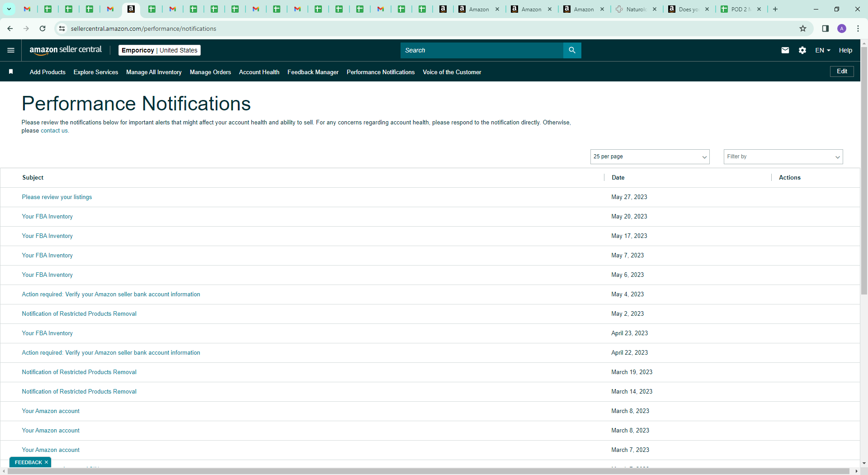Click the Edit button in the navigation bar
The height and width of the screenshot is (475, 868).
pos(842,71)
